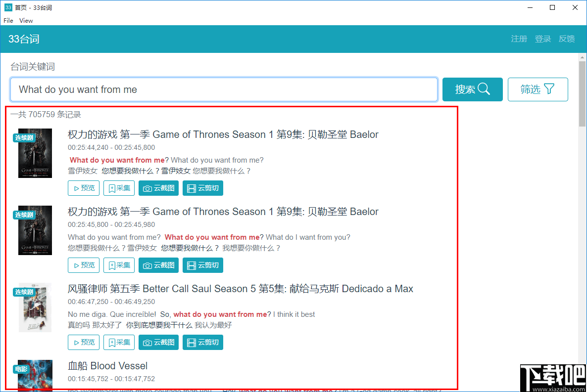
Task: Click the vertical scrollbar thumb
Action: pyautogui.click(x=582, y=94)
